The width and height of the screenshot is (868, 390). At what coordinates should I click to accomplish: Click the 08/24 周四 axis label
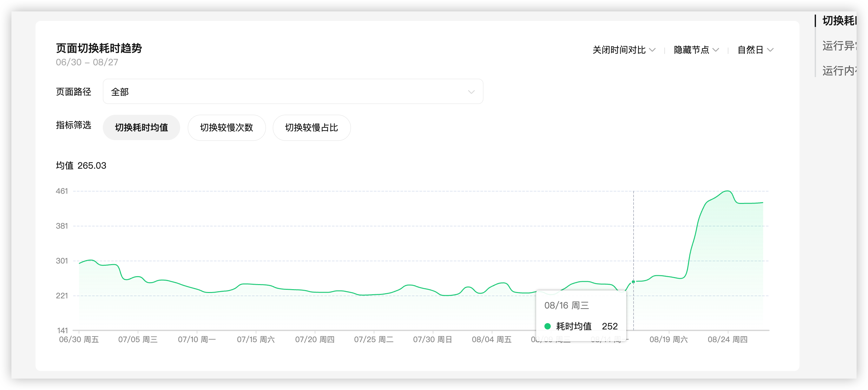[727, 340]
